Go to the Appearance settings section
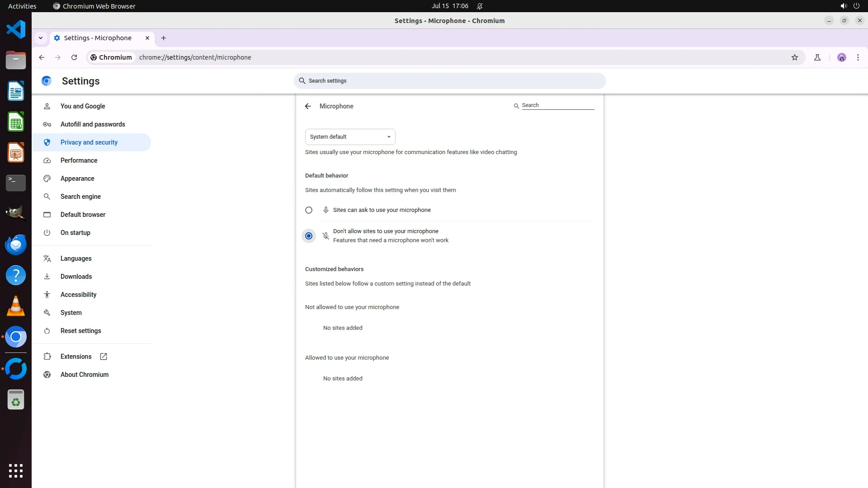 pos(77,178)
